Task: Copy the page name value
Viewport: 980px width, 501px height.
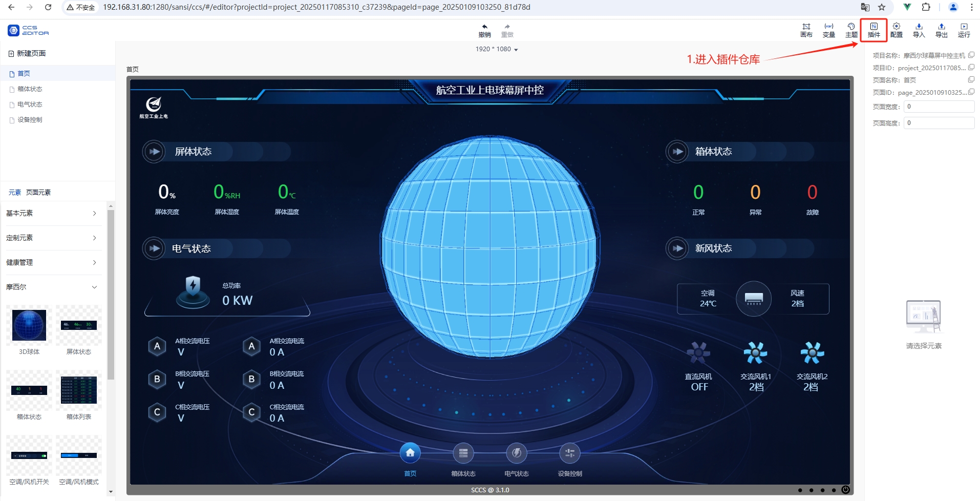Action: click(x=971, y=79)
